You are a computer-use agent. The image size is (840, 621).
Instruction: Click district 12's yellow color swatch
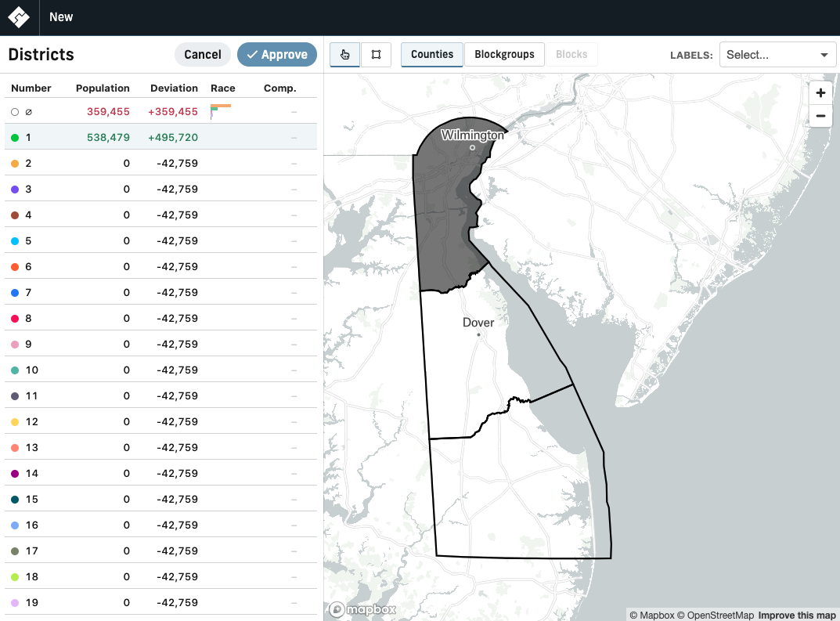point(16,421)
